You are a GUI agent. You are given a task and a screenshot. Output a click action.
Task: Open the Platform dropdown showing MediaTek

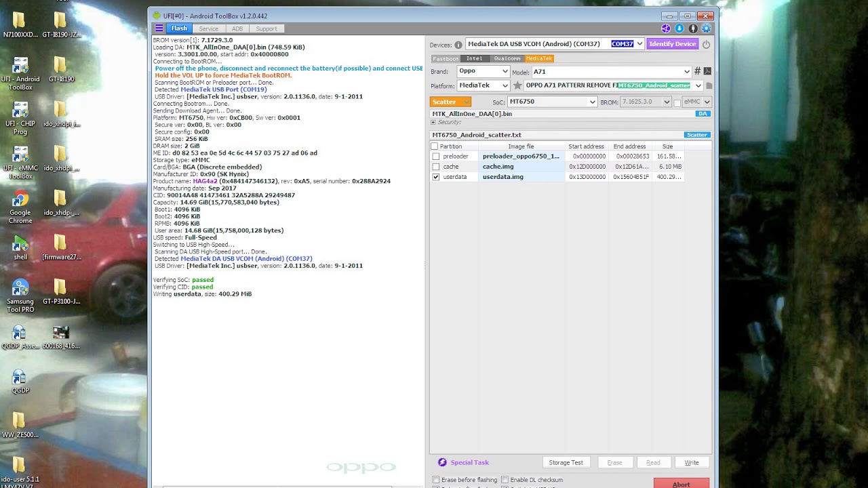(x=483, y=85)
